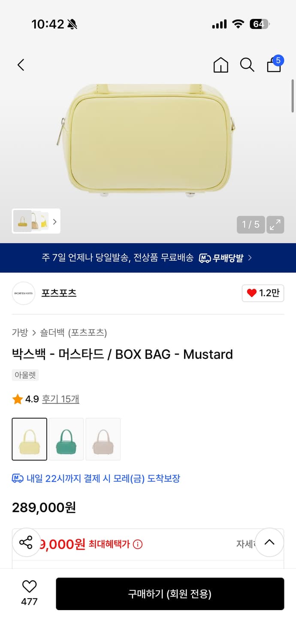Open the 가방 category breadcrumb
Image resolution: width=296 pixels, height=644 pixels.
coord(20,332)
